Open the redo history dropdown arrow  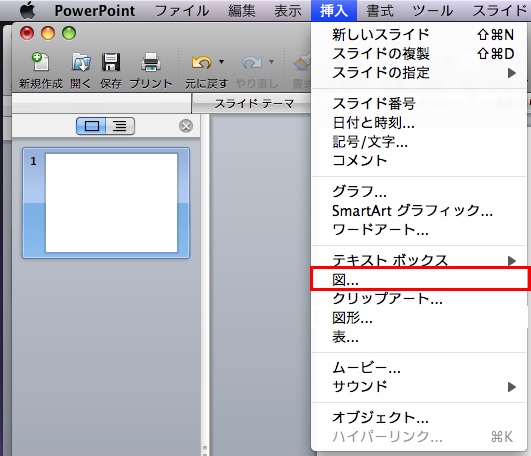271,62
